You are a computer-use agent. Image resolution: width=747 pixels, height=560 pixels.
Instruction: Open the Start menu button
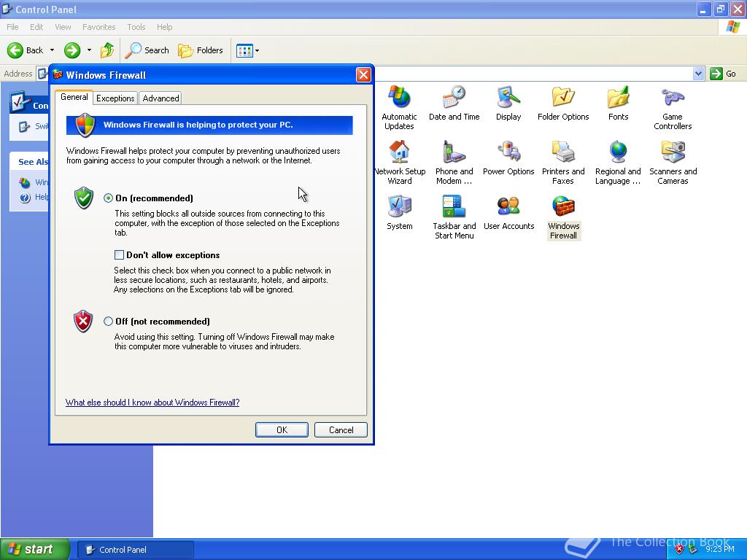tap(34, 549)
